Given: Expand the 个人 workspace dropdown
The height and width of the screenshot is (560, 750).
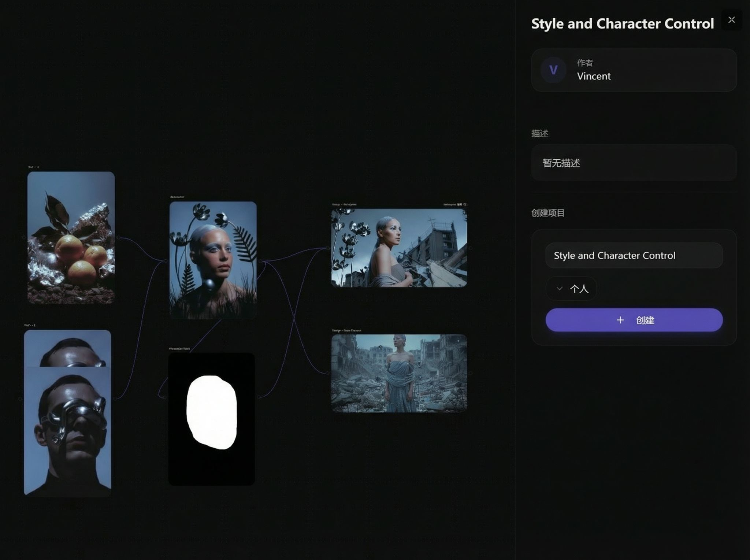Looking at the screenshot, I should pyautogui.click(x=571, y=289).
